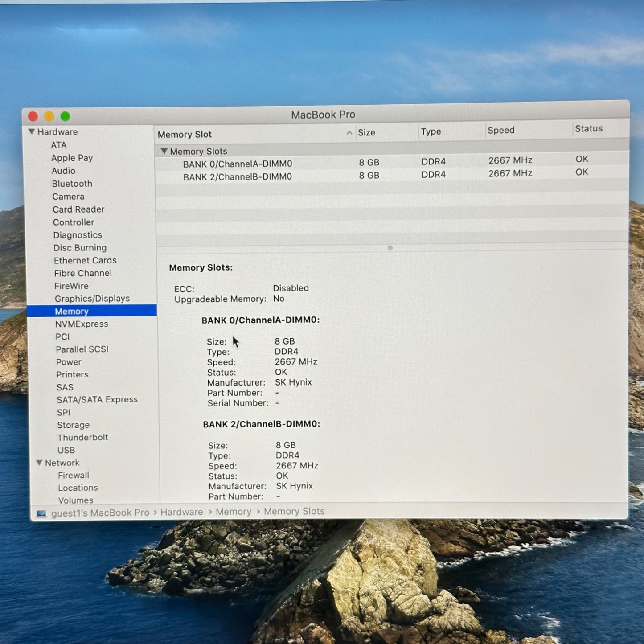Select the BANK 2/ChannelB-DIMM0 table row
The height and width of the screenshot is (644, 644).
[392, 175]
